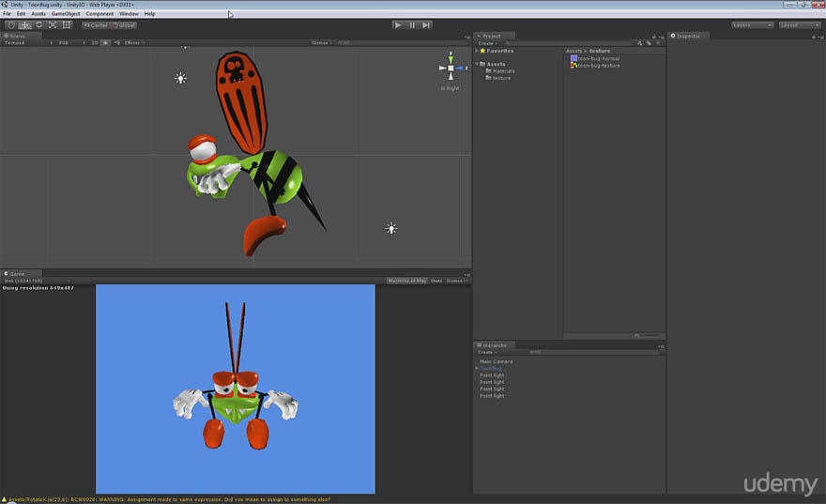Open the Edit menu
Viewport: 826px width, 504px height.
click(x=21, y=14)
